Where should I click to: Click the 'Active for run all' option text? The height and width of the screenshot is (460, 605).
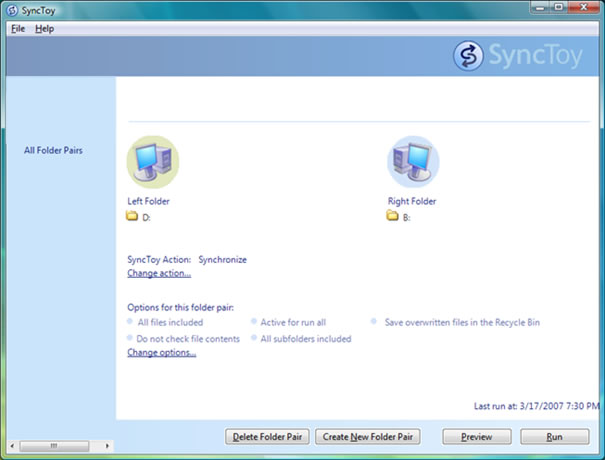coord(293,322)
